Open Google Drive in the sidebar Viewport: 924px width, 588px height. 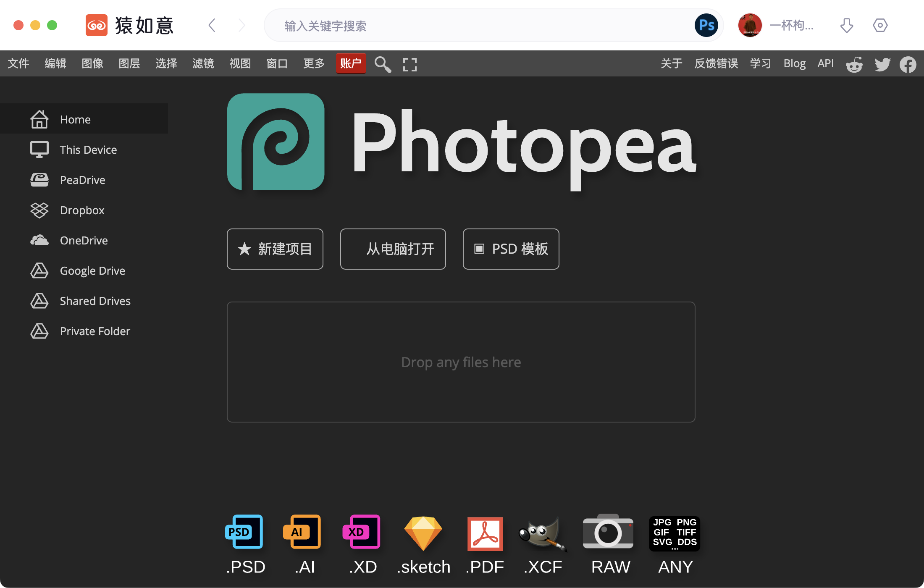[84, 270]
